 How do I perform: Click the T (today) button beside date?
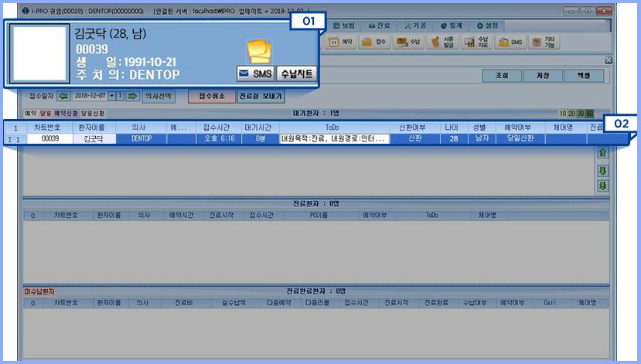120,96
